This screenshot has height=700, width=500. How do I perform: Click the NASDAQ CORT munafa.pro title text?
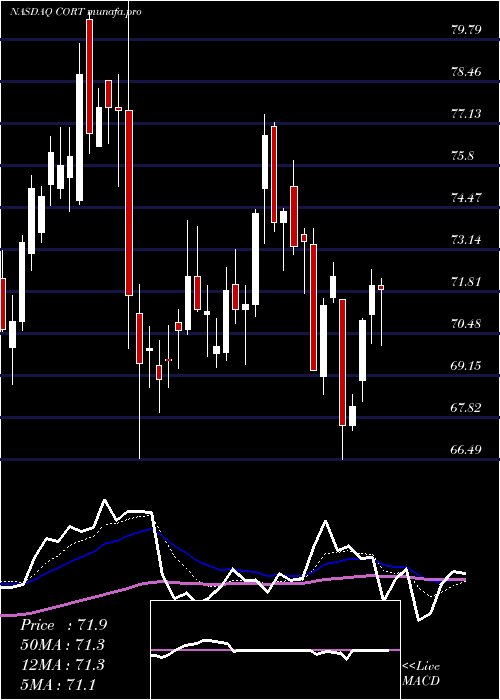75,12
